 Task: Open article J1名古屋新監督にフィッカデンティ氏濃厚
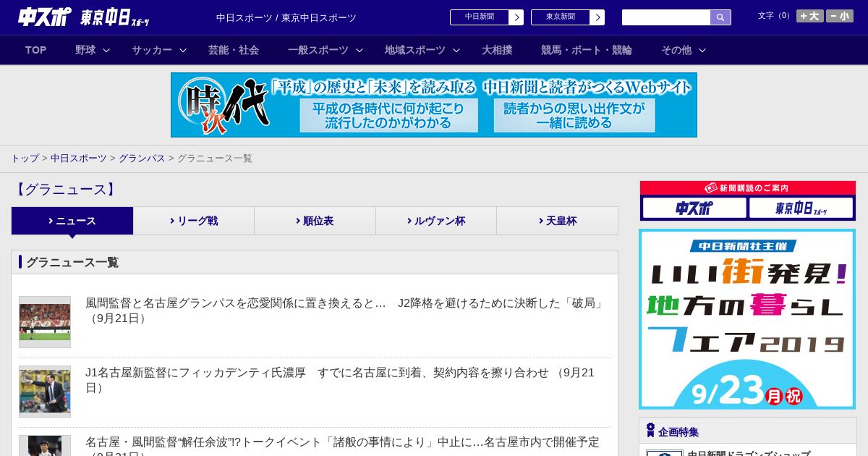[x=340, y=380]
